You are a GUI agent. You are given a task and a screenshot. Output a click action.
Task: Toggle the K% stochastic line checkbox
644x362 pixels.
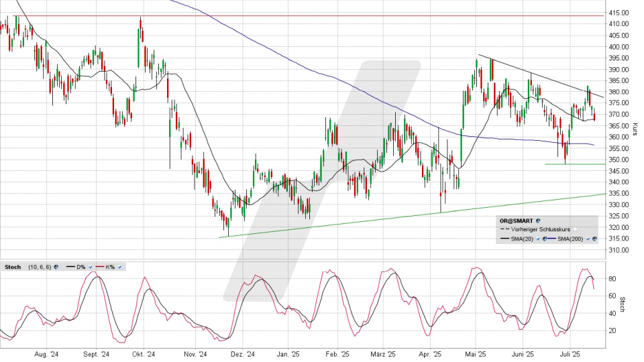(120, 267)
